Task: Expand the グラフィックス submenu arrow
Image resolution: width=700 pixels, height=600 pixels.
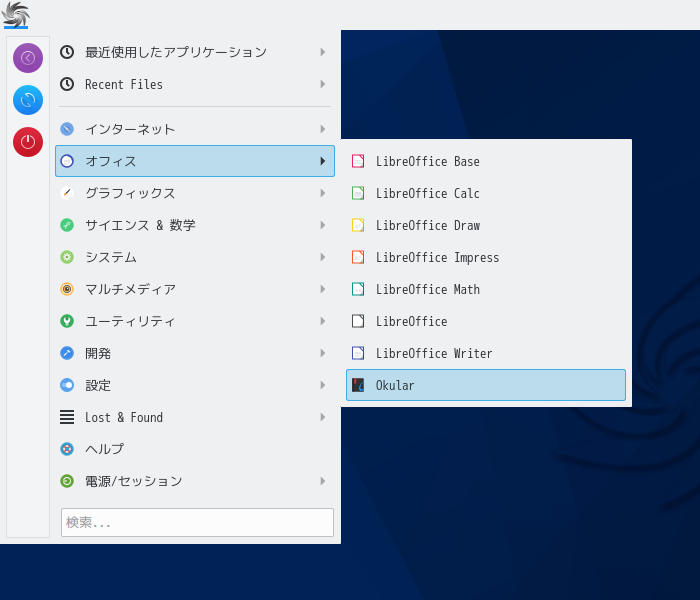Action: [x=323, y=193]
